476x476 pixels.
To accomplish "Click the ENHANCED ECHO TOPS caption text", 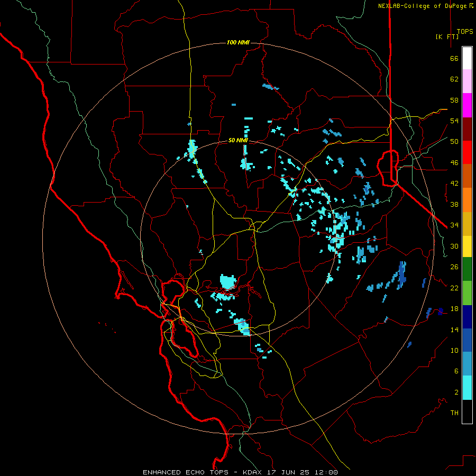I will [x=186, y=472].
